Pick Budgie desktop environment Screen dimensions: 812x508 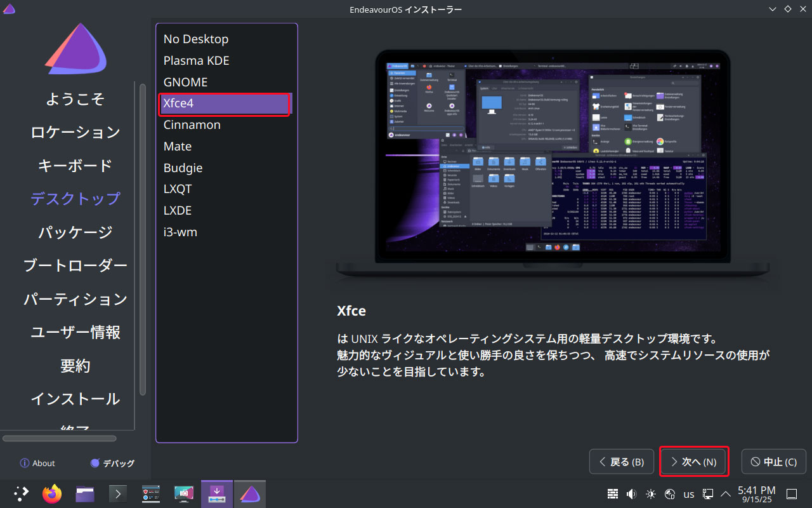pyautogui.click(x=226, y=168)
